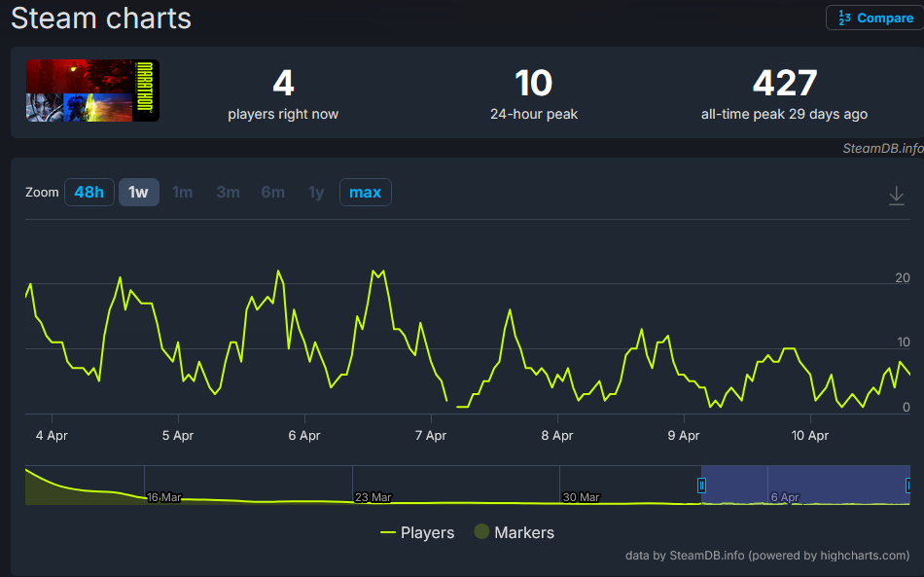Click the Compare button
This screenshot has width=924, height=577.
pyautogui.click(x=875, y=18)
